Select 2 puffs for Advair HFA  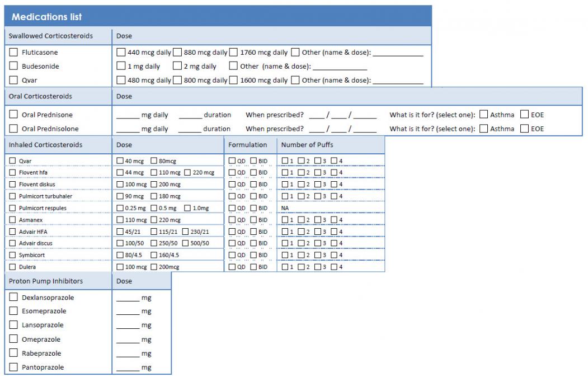[x=301, y=232]
